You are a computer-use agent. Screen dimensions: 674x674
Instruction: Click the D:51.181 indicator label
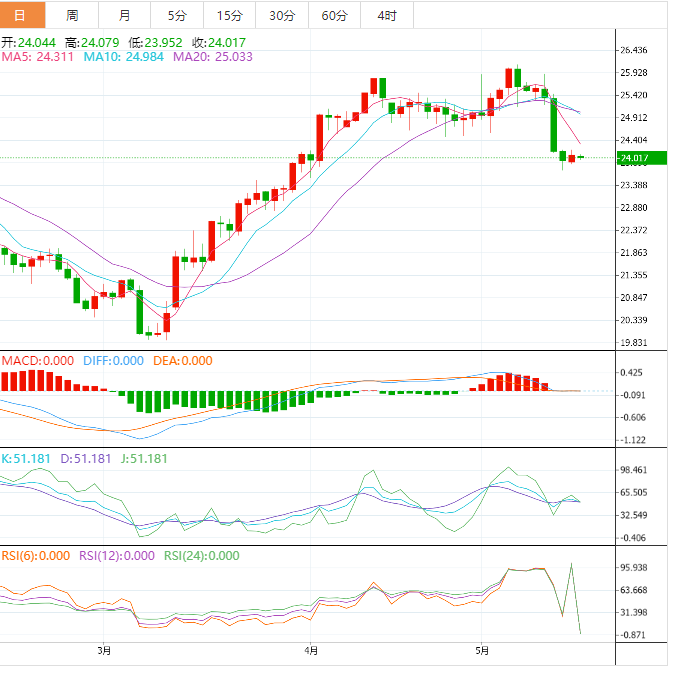tap(86, 459)
